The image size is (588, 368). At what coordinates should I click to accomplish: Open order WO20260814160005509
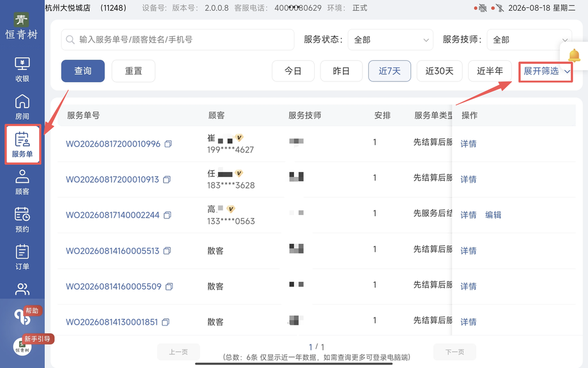click(x=114, y=286)
